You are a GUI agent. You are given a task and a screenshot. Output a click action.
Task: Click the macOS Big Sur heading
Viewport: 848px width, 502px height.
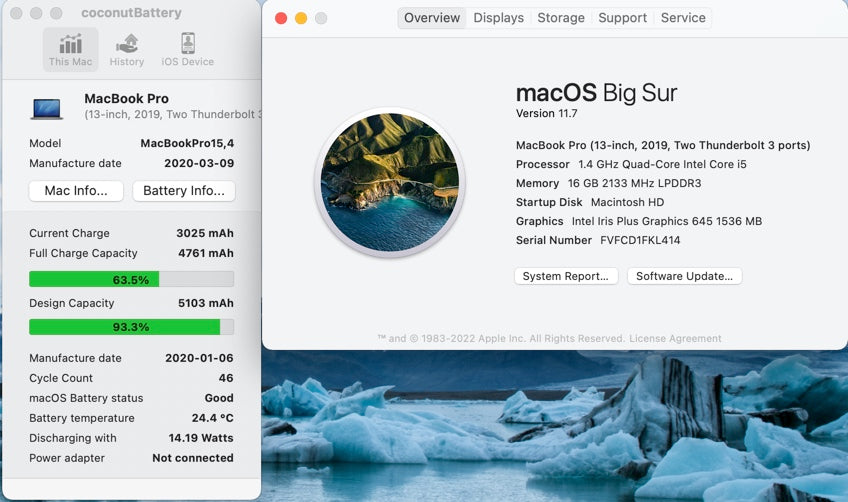(x=596, y=93)
